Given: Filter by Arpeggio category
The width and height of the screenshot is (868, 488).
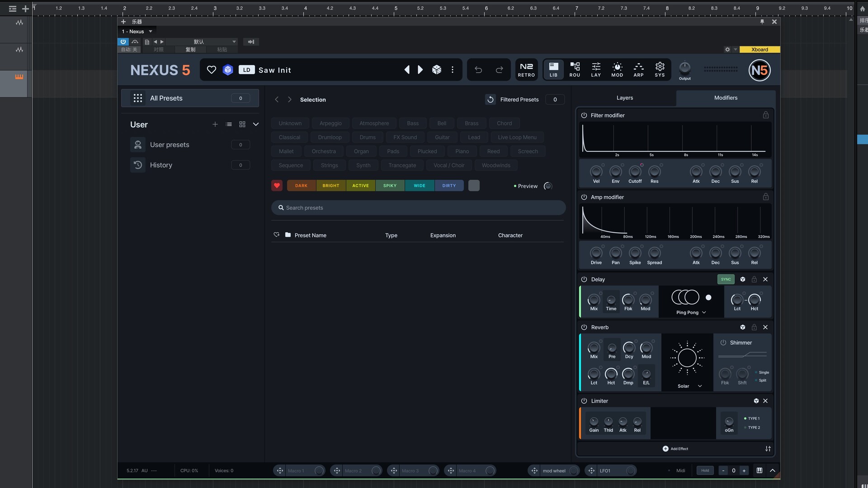Looking at the screenshot, I should tap(330, 123).
